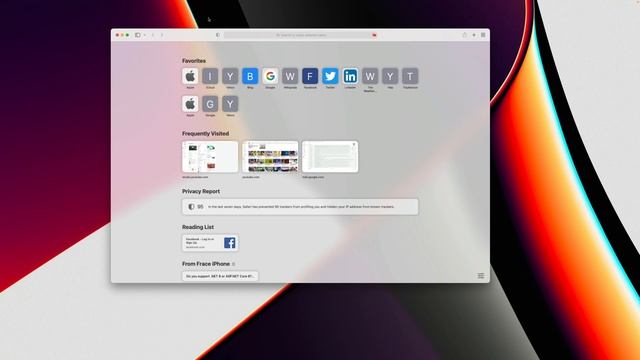Open the LinkedIn favorite
640x360 pixels.
coord(350,76)
